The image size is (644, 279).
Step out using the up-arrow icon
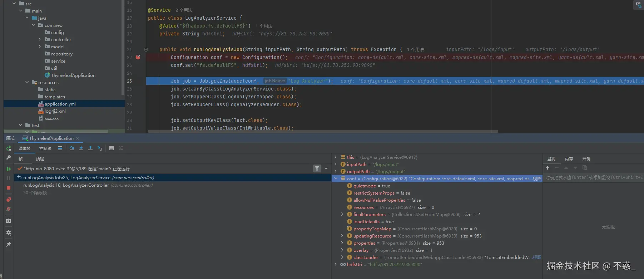[x=90, y=148]
